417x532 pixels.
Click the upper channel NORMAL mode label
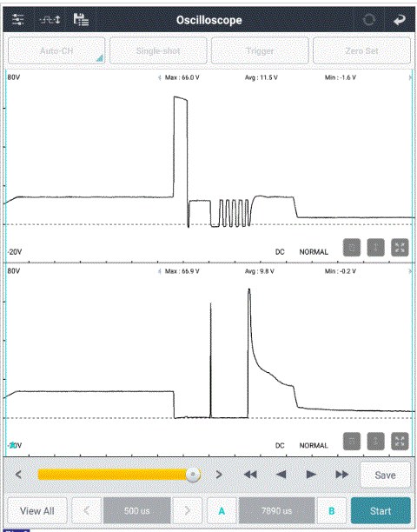tap(314, 252)
